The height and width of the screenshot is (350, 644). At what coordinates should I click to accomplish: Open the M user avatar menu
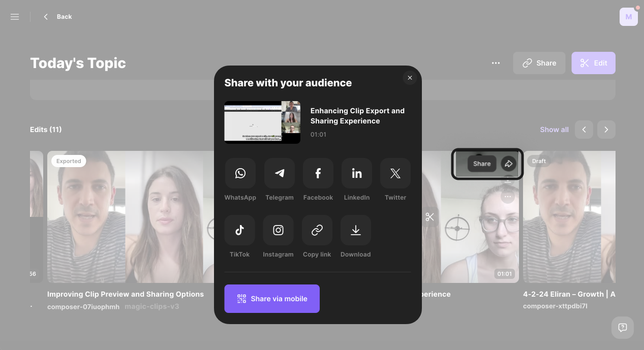click(x=628, y=17)
